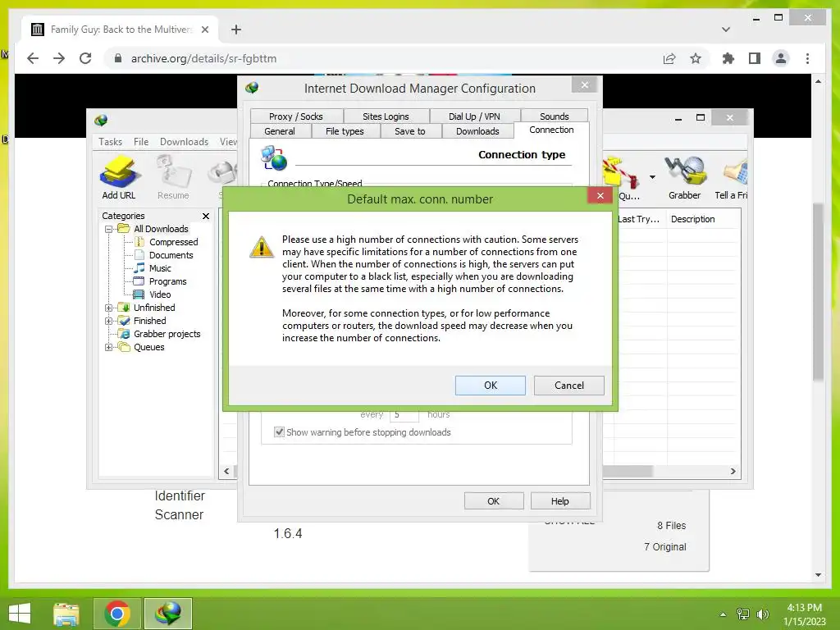This screenshot has width=840, height=630.
Task: Open the Dial Up / VPN tab
Action: coord(474,116)
